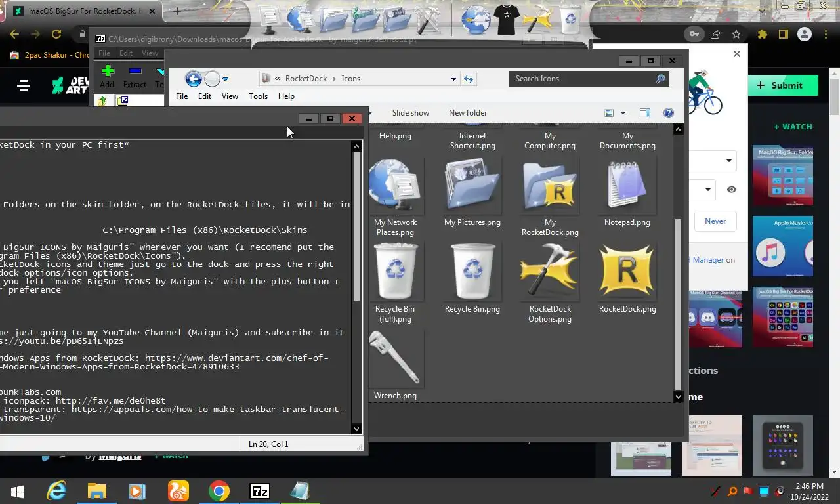Expand the dropdown beside the eye icon
Image resolution: width=840 pixels, height=504 pixels.
[707, 190]
